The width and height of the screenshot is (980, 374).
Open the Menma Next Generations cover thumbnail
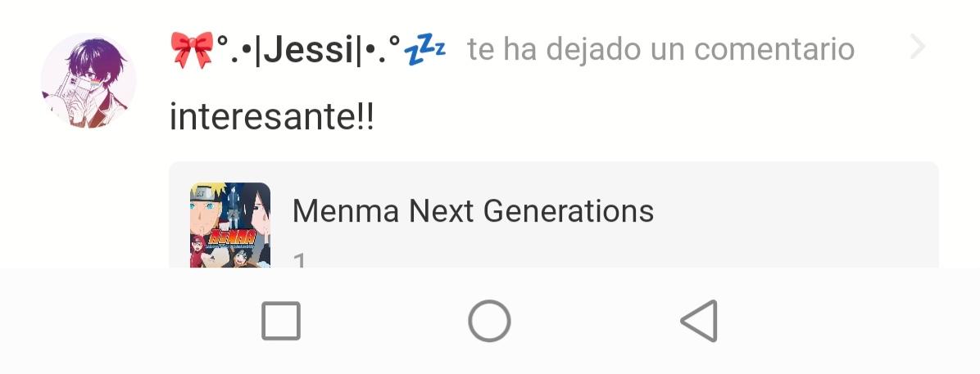pyautogui.click(x=230, y=225)
